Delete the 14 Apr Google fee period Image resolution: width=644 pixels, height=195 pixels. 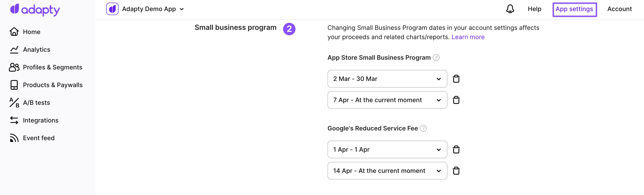click(x=456, y=171)
